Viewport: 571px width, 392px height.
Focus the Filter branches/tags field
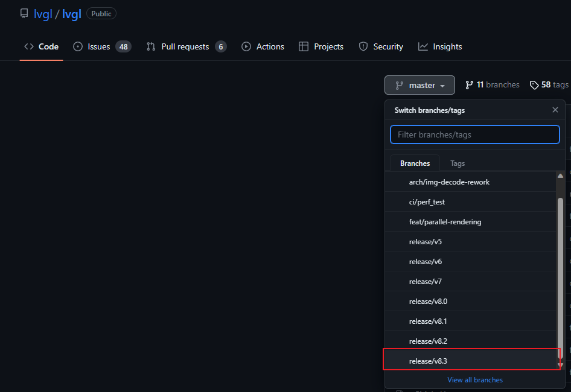click(475, 134)
